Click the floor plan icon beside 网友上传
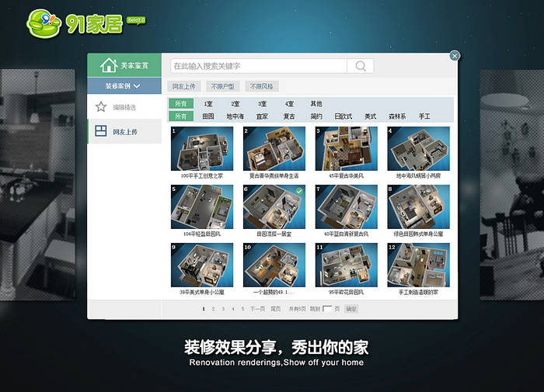Viewport: 544px width, 392px height. click(x=100, y=131)
